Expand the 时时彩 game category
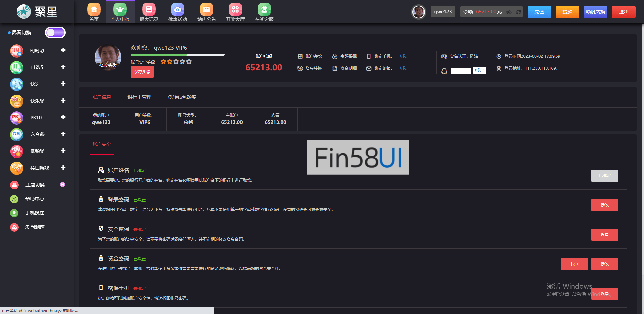The image size is (644, 314). coord(63,50)
